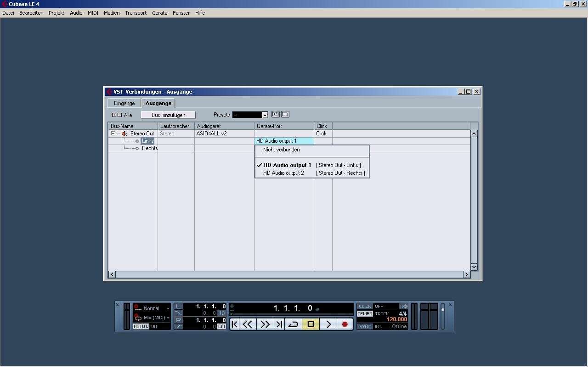Image resolution: width=588 pixels, height=368 pixels.
Task: Click the Stereo Out speaker icon
Action: tap(124, 134)
